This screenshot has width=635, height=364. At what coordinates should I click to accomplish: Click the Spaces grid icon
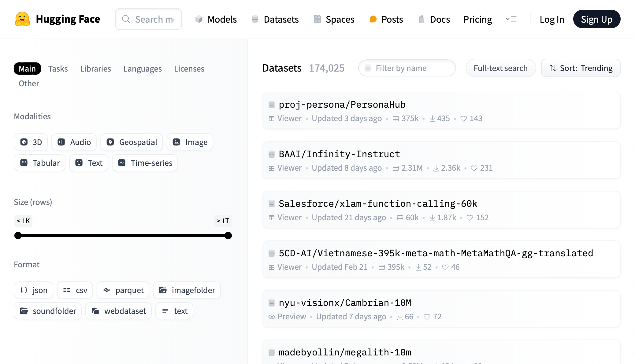[317, 19]
